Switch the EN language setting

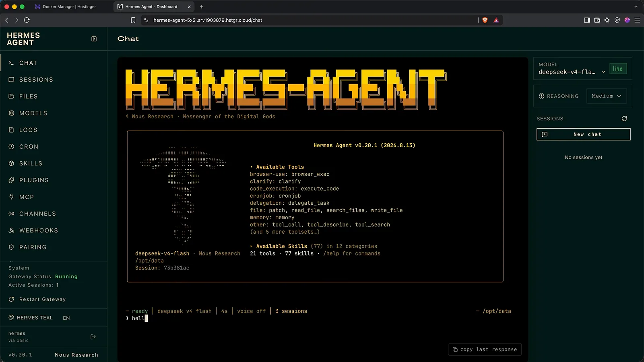(66, 318)
